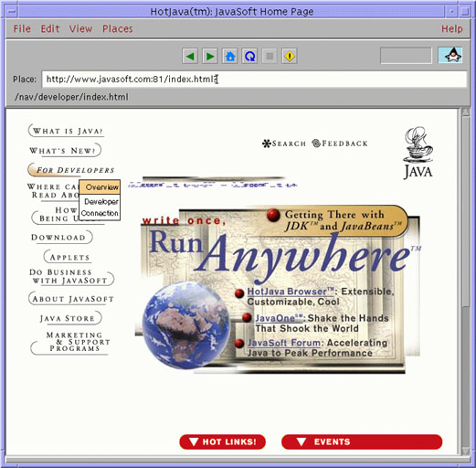
Task: Open the Applets navigation link
Action: 68,257
